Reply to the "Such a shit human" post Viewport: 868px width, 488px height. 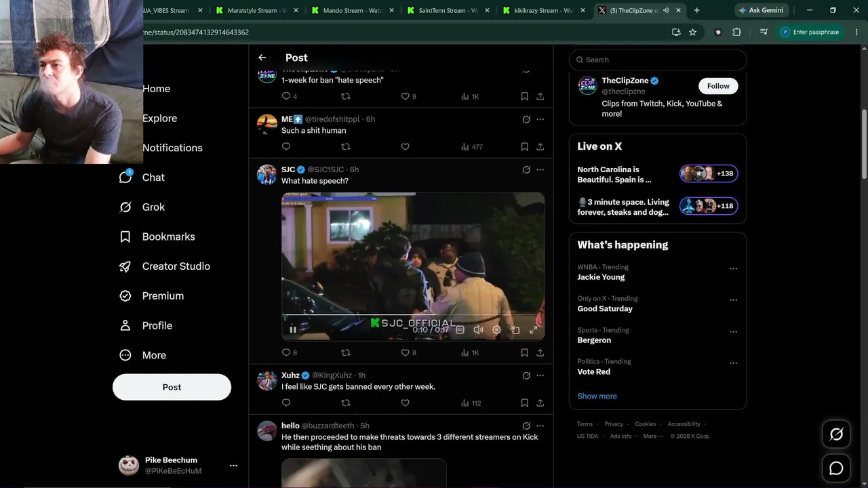[286, 146]
